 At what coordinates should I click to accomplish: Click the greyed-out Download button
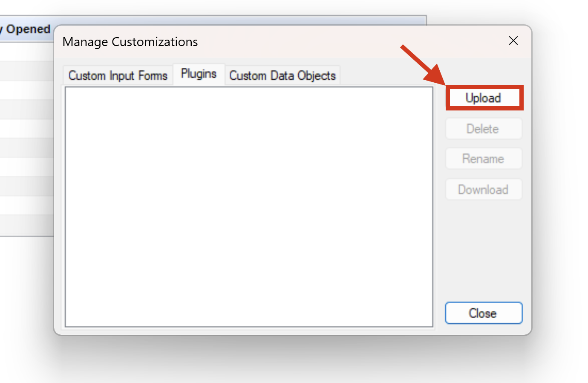point(483,189)
